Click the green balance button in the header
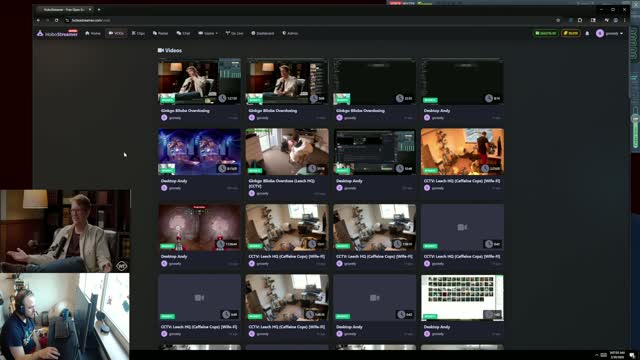640x360 pixels. (546, 33)
